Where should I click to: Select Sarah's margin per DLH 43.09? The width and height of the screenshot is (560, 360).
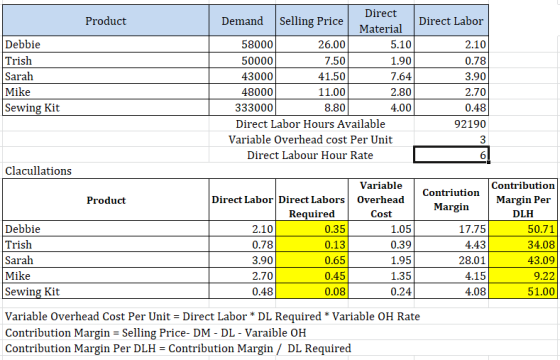point(523,260)
